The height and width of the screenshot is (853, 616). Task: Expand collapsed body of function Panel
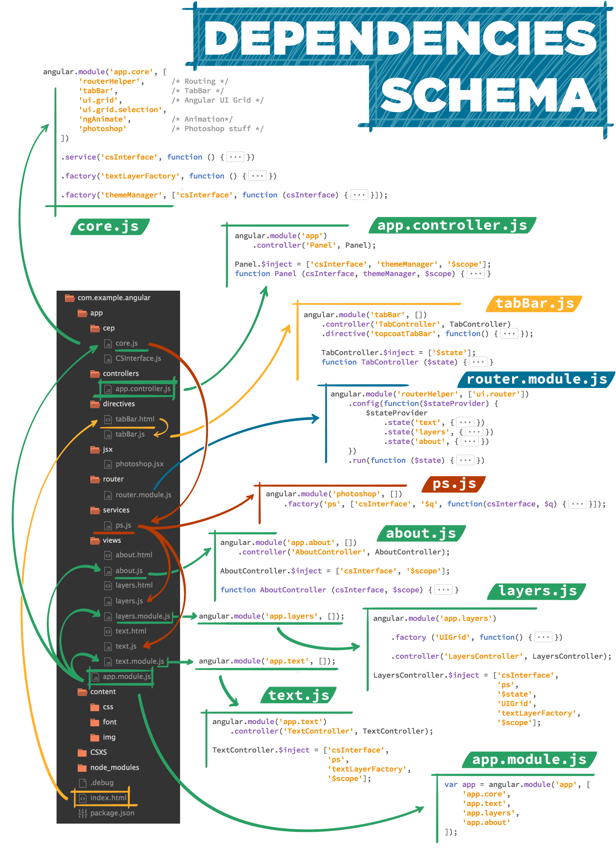(476, 273)
